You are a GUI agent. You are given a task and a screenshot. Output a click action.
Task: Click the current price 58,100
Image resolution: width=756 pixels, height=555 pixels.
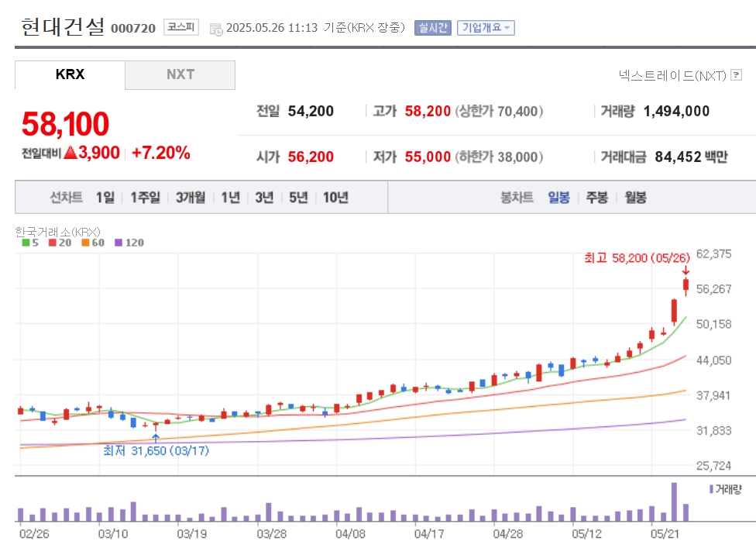[x=66, y=124]
